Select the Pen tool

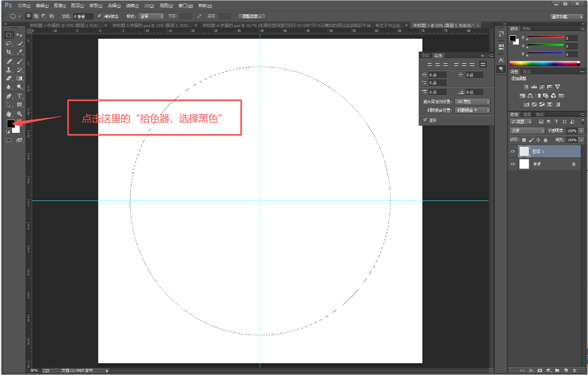(x=9, y=96)
